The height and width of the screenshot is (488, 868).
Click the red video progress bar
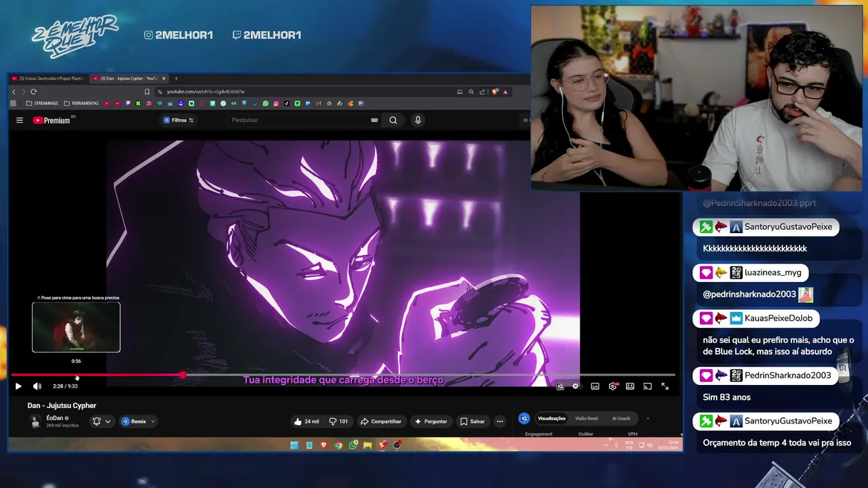click(x=96, y=375)
